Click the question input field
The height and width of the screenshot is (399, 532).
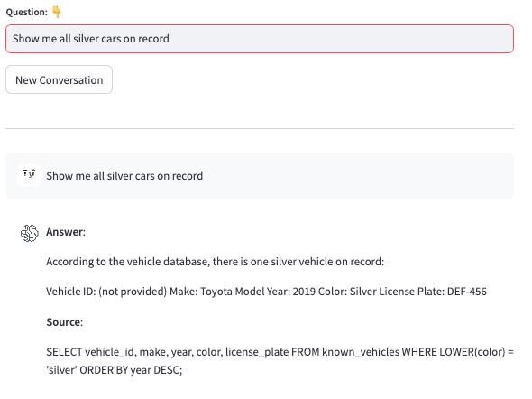(260, 39)
